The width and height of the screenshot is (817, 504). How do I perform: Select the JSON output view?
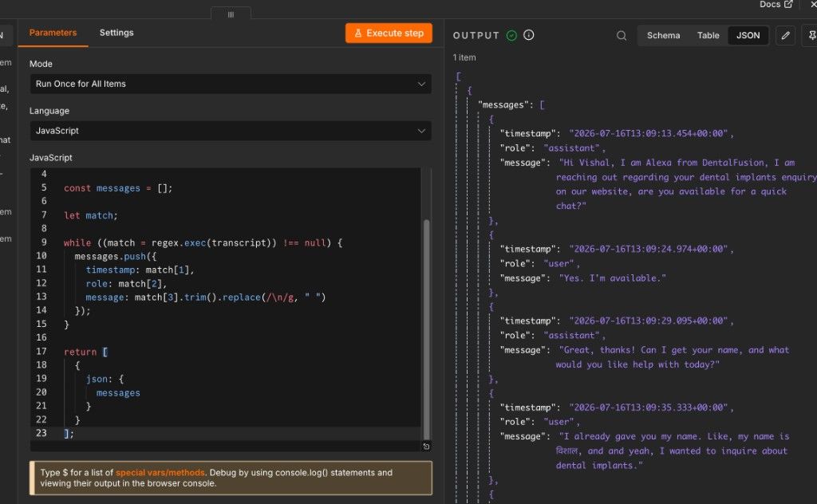(x=748, y=35)
